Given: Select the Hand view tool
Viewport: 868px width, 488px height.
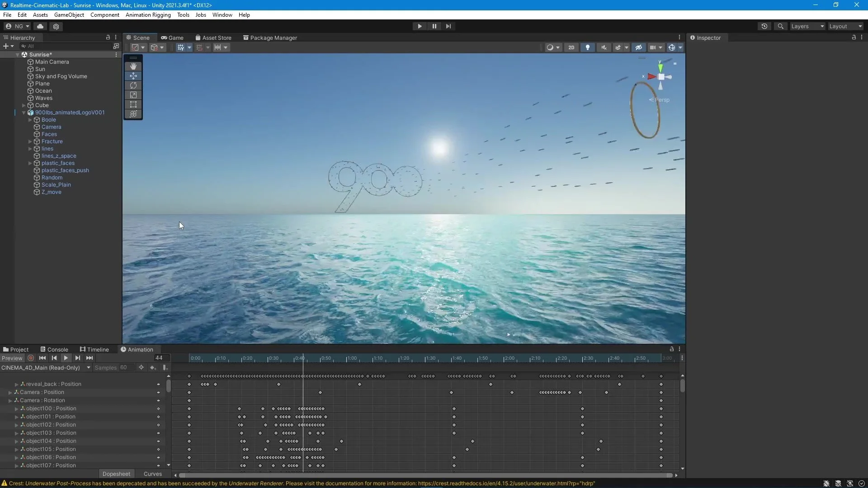Looking at the screenshot, I should click(133, 66).
